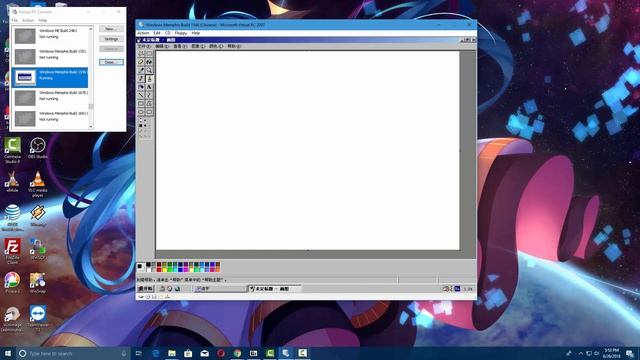Open the CD menu in Virtual PC 2007 window
This screenshot has height=360, width=640.
pyautogui.click(x=168, y=33)
